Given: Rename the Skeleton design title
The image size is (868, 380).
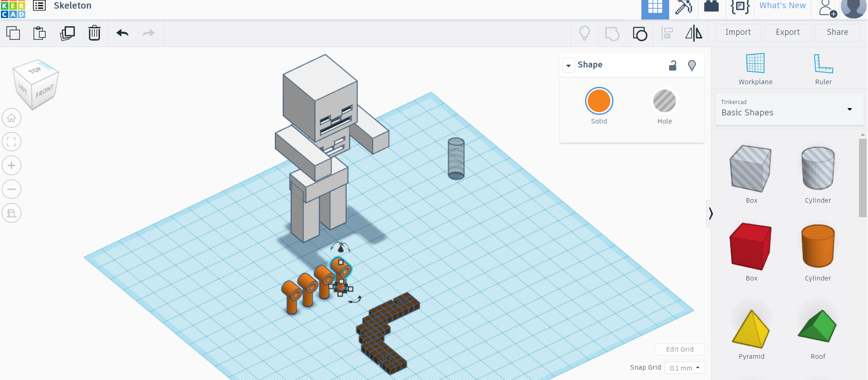Looking at the screenshot, I should coord(73,5).
